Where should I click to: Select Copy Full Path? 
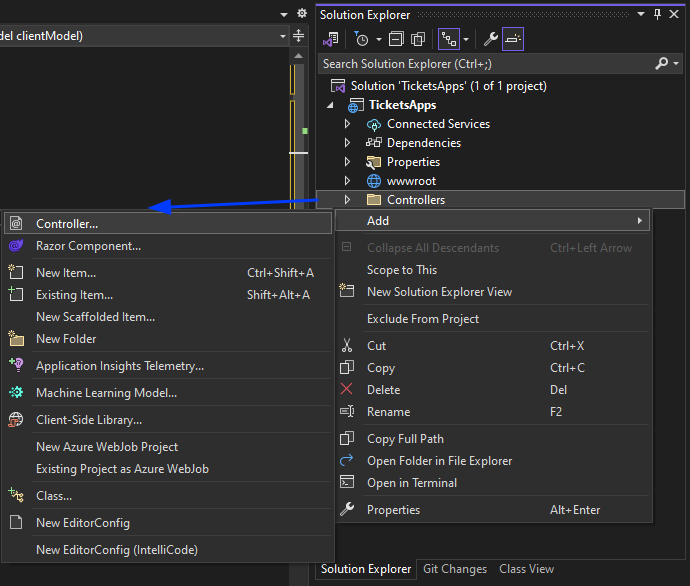pos(492,439)
